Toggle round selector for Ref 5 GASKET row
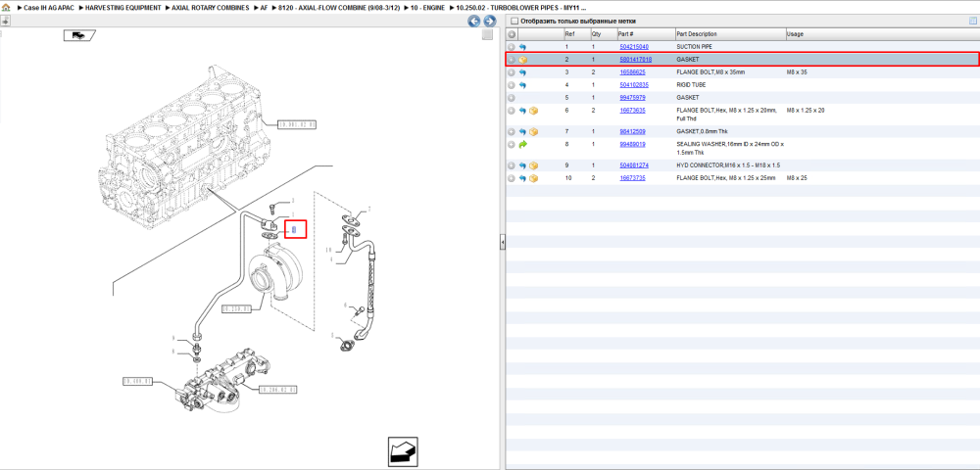Screen dimensions: 980x470 (x=512, y=98)
